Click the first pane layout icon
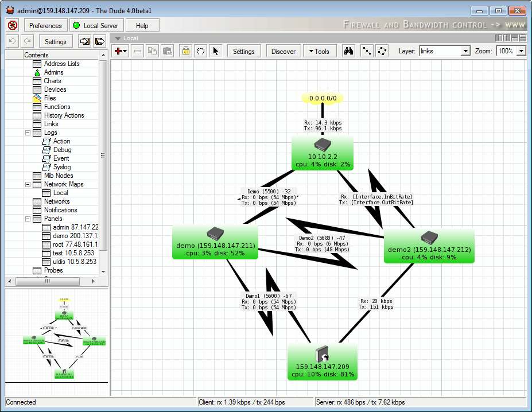The width and height of the screenshot is (532, 412). click(498, 38)
